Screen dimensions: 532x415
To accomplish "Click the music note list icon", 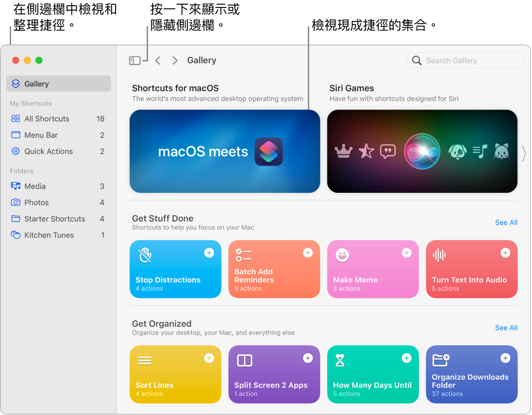I will tap(480, 151).
